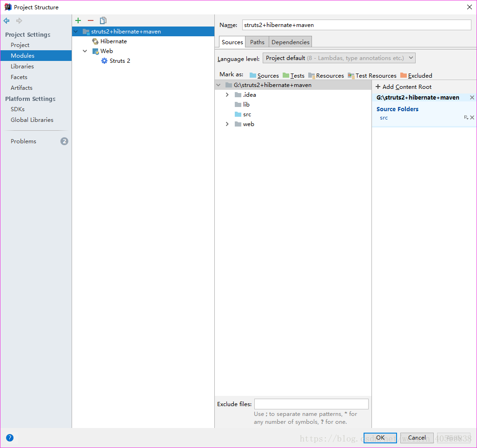Click the forward navigation arrow
The width and height of the screenshot is (477, 448).
point(19,20)
